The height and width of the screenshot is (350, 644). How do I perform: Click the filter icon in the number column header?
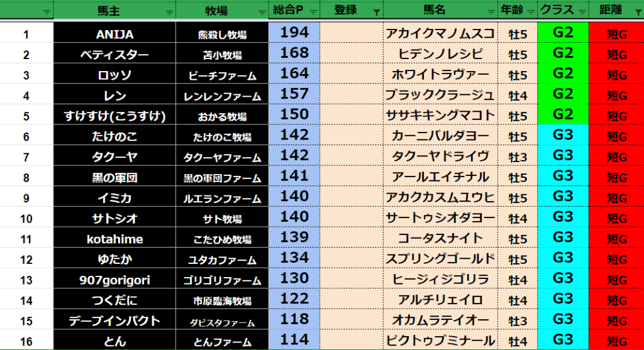pyautogui.click(x=46, y=12)
